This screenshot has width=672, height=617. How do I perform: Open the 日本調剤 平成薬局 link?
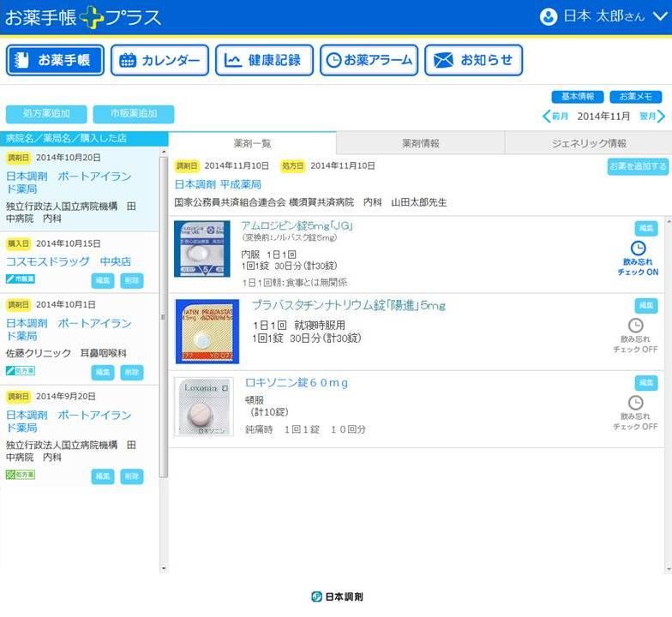218,184
